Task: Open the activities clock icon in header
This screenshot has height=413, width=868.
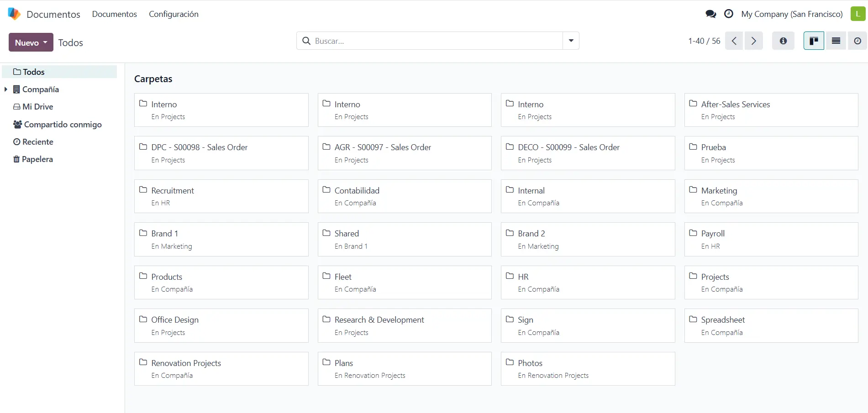Action: pos(729,14)
